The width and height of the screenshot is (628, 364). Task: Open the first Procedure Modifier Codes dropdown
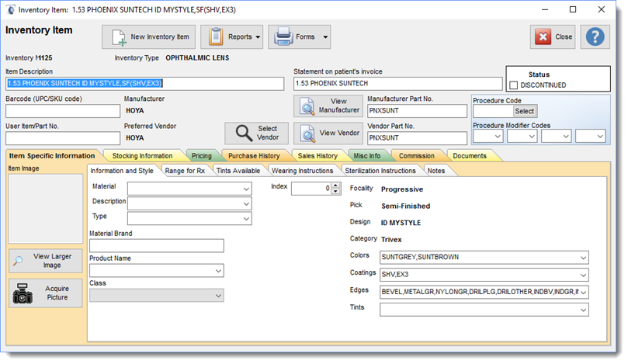[x=487, y=137]
